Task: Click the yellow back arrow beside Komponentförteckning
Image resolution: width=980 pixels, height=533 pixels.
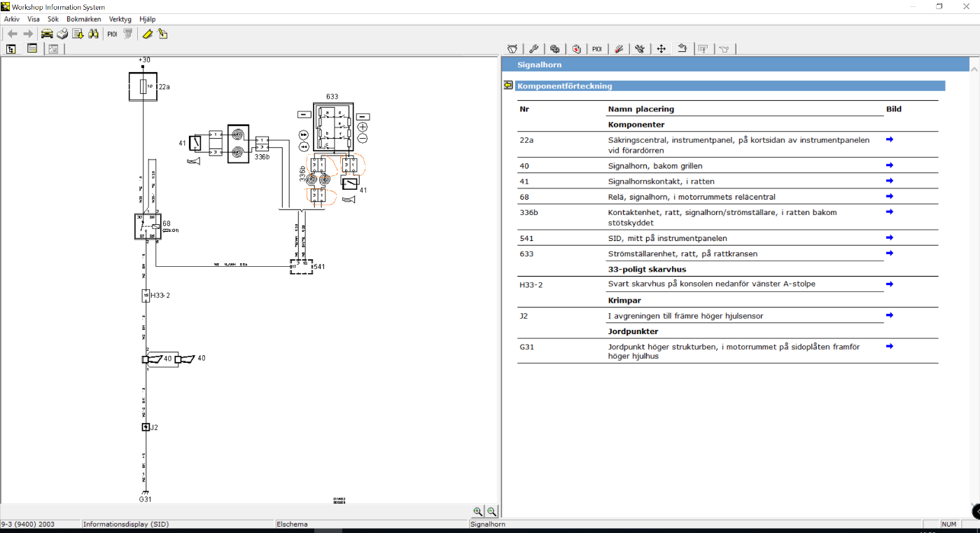Action: click(508, 85)
